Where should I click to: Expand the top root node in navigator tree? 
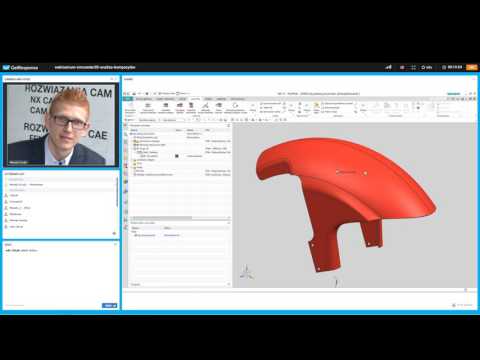(131, 133)
